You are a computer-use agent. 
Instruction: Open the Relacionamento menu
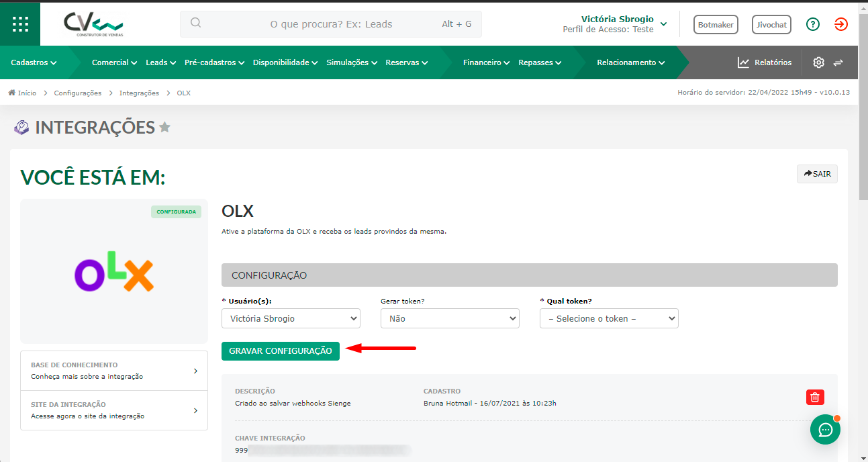click(631, 62)
